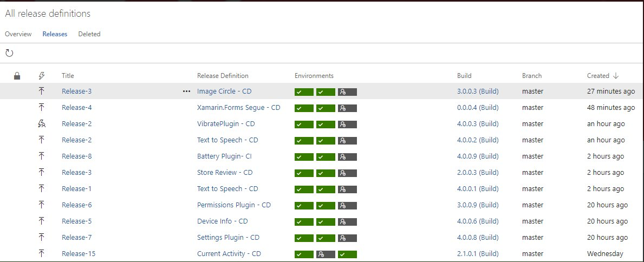Click pending approval environment box in Battery Plugin row

pyautogui.click(x=348, y=157)
